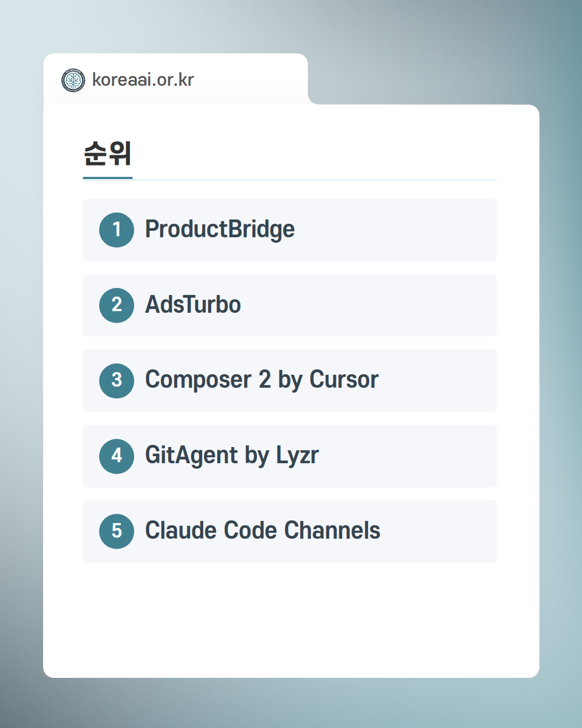The image size is (582, 728).
Task: Click the number 1 rank badge
Action: tap(116, 230)
